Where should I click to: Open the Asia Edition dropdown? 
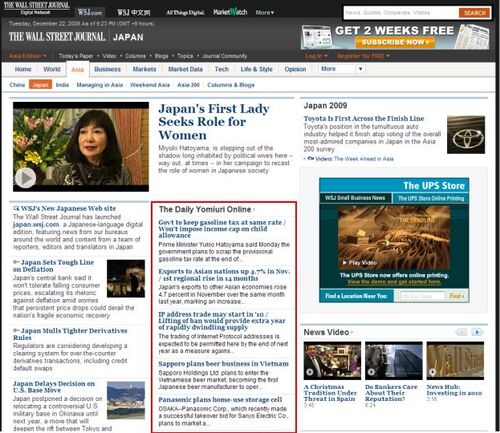(28, 56)
